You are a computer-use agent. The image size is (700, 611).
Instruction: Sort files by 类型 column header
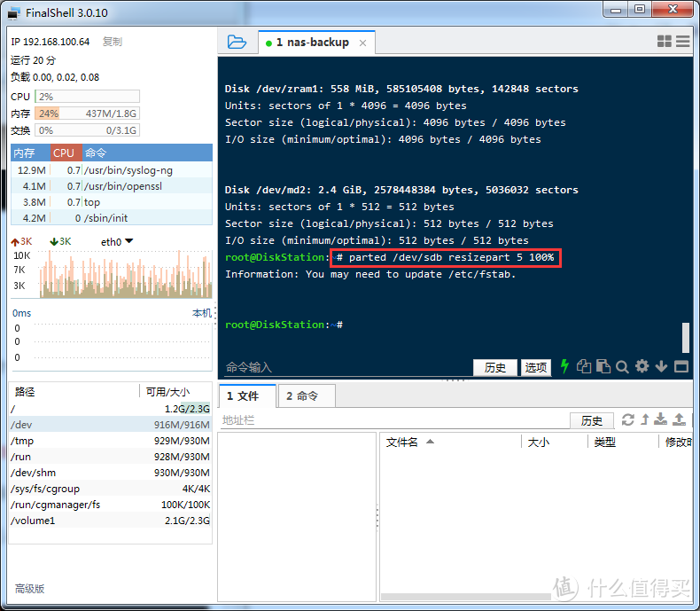coord(623,443)
